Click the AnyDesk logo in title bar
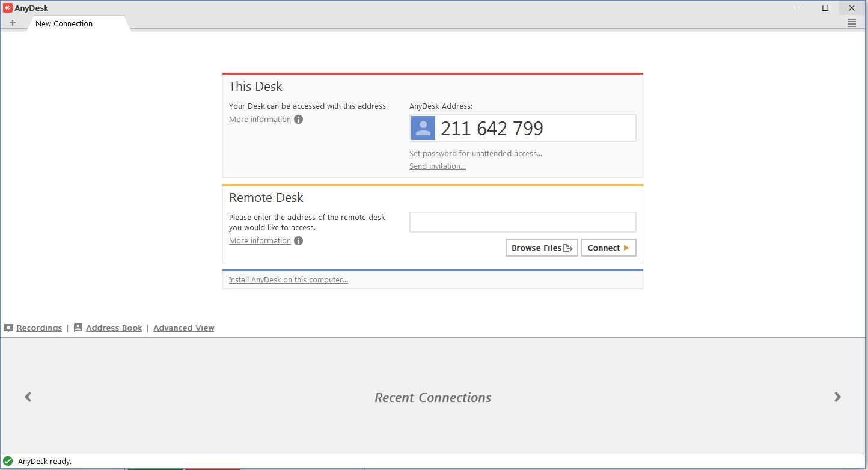 click(8, 8)
